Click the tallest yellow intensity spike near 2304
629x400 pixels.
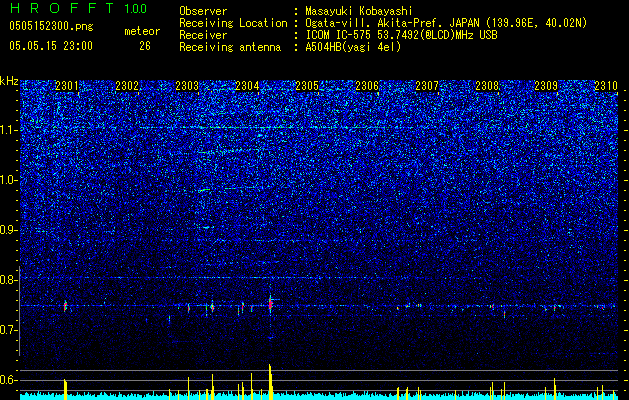tap(270, 382)
